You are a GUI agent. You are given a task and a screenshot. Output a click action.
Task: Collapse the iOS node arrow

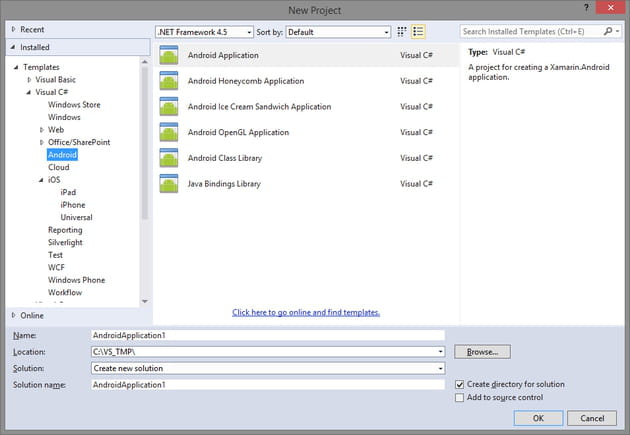coord(41,180)
